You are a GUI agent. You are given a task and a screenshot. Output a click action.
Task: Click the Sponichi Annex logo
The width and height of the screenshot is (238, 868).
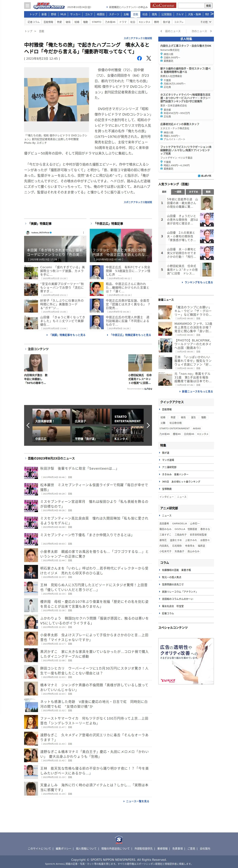coord(49,6)
